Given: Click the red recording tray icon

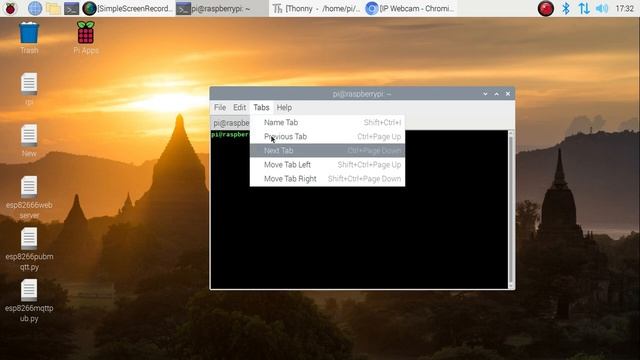Looking at the screenshot, I should pyautogui.click(x=546, y=8).
